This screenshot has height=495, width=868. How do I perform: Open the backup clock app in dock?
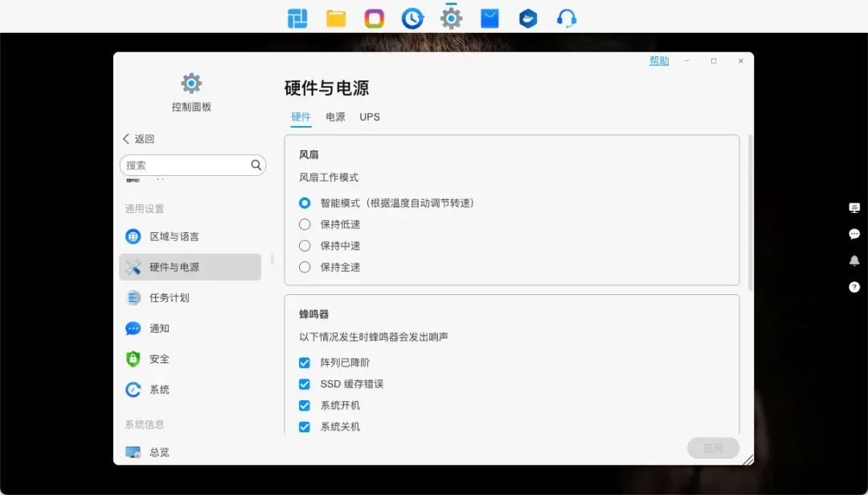click(412, 18)
